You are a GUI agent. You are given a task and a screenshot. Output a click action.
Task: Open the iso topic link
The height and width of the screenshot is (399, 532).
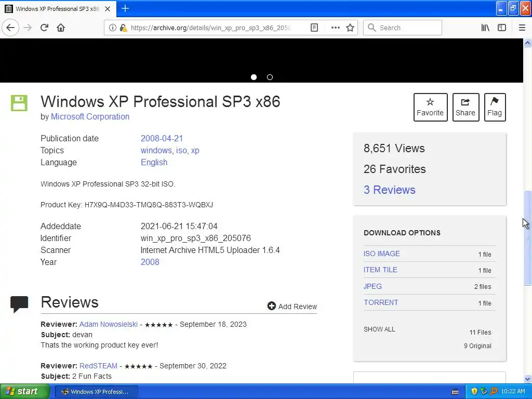tap(181, 150)
